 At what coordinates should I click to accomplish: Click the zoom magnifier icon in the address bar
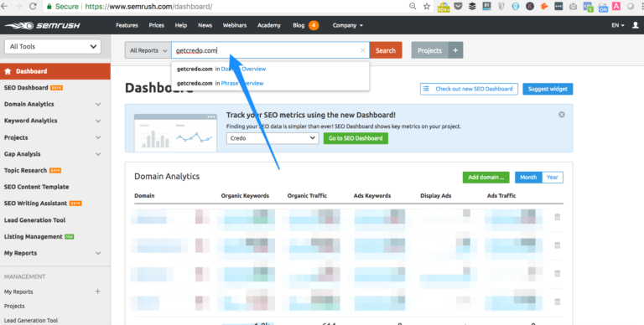[x=413, y=6]
